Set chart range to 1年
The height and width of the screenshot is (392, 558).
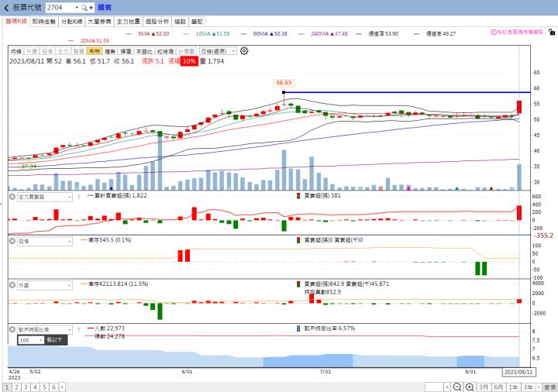click(x=513, y=387)
